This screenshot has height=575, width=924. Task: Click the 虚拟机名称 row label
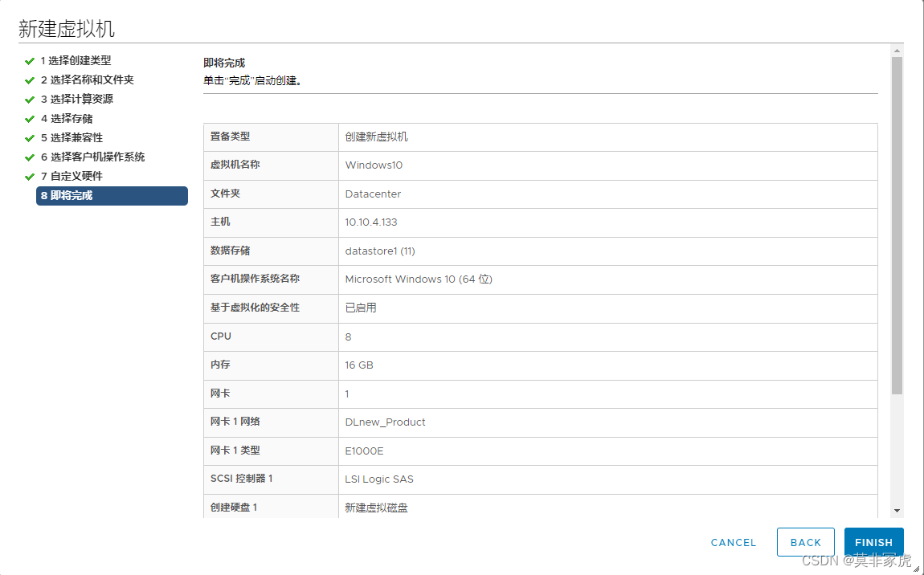click(x=235, y=165)
